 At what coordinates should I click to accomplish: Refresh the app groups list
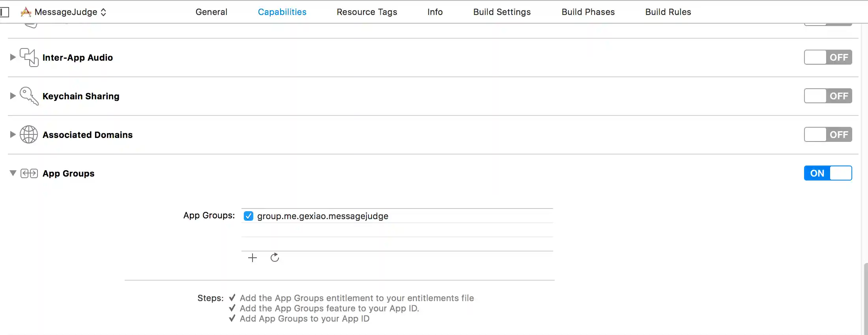click(275, 257)
